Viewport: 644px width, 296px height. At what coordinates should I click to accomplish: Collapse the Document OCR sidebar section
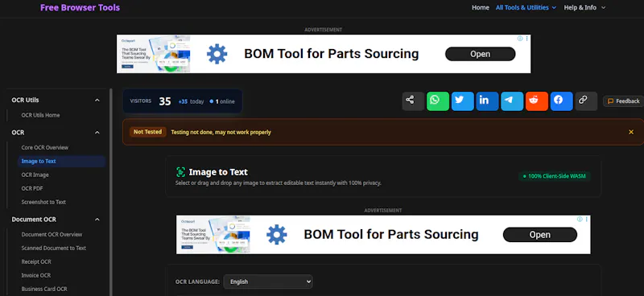(97, 220)
